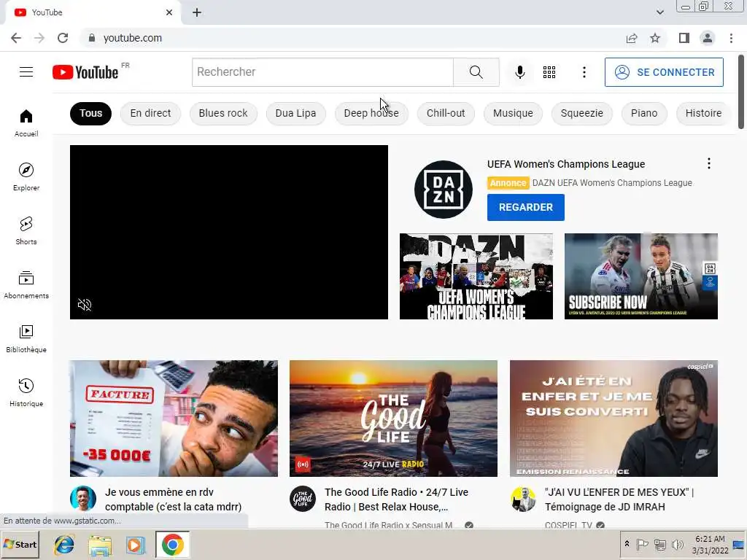This screenshot has height=560, width=747.
Task: Unmute the promoted video player
Action: click(x=85, y=305)
